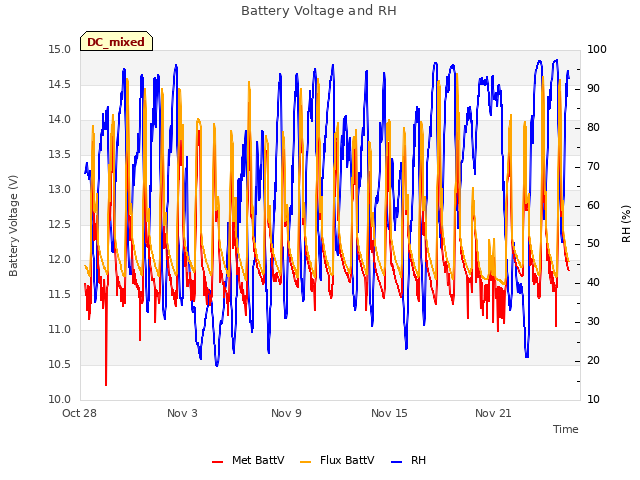Screen dimensions: 640x480
Task: Click the 10.0 voltage axis label
Action: tap(60, 400)
